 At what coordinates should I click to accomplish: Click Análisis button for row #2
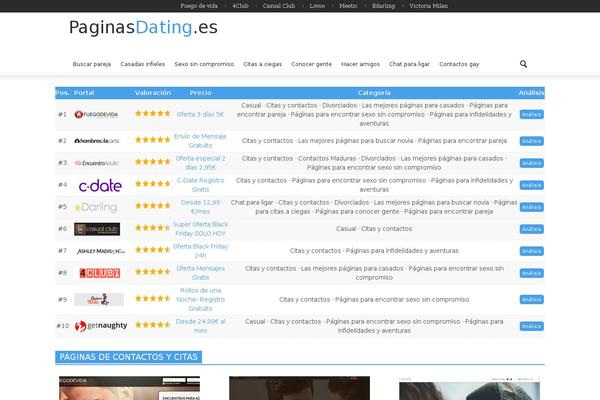point(532,141)
